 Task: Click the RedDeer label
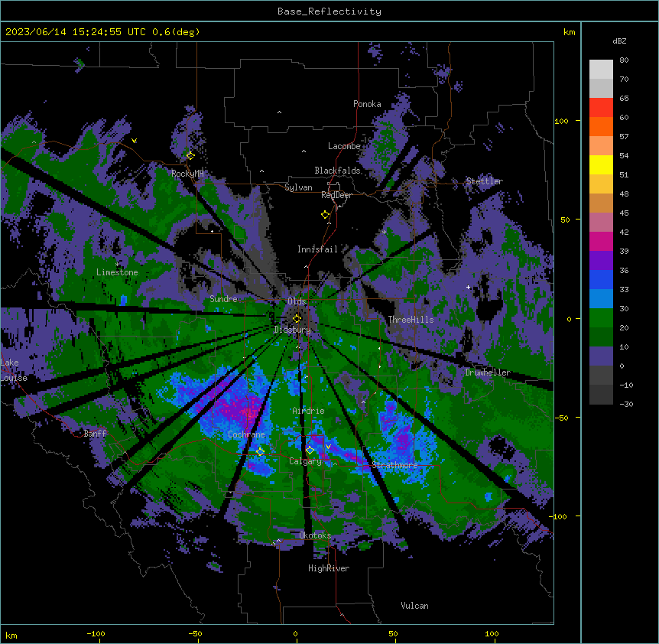coord(336,195)
